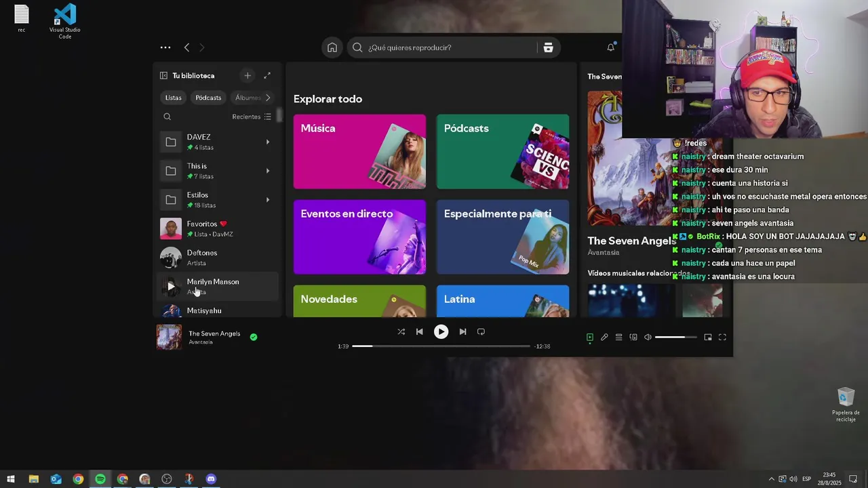Click 'The Seven Angels' title in now-playing panel
This screenshot has height=488, width=868.
(x=631, y=241)
